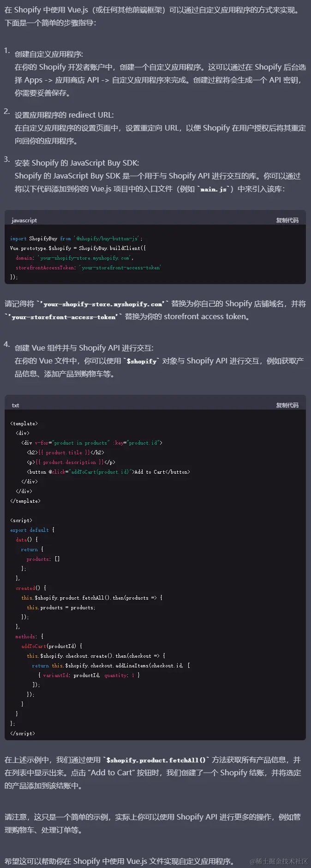This screenshot has width=311, height=868.
Task: Click the bold inline 'your-storefront-access-token' in the paragraph
Action: (x=63, y=317)
